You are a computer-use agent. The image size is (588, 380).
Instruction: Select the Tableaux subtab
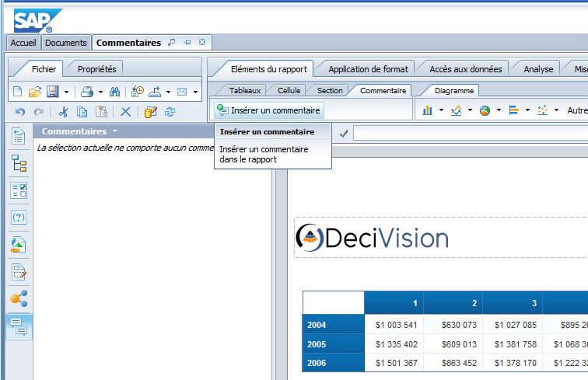[245, 90]
